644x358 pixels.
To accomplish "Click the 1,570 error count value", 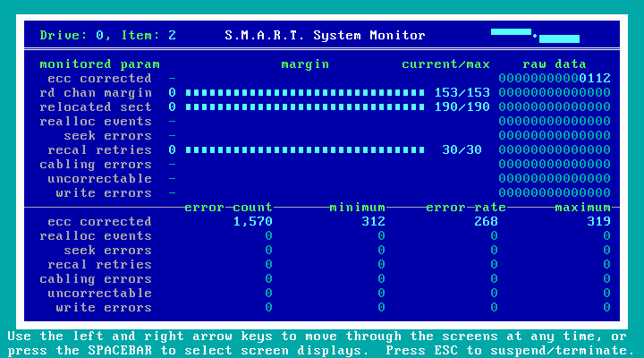I will point(252,222).
